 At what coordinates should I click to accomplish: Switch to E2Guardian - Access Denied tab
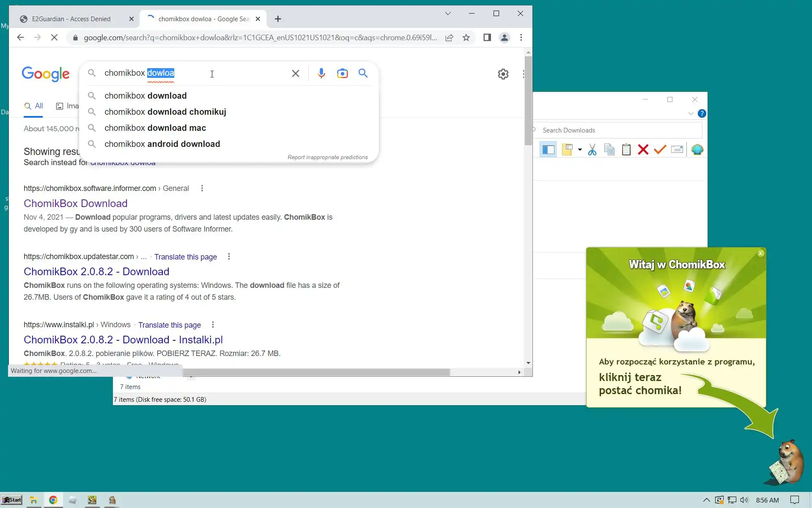(x=71, y=19)
